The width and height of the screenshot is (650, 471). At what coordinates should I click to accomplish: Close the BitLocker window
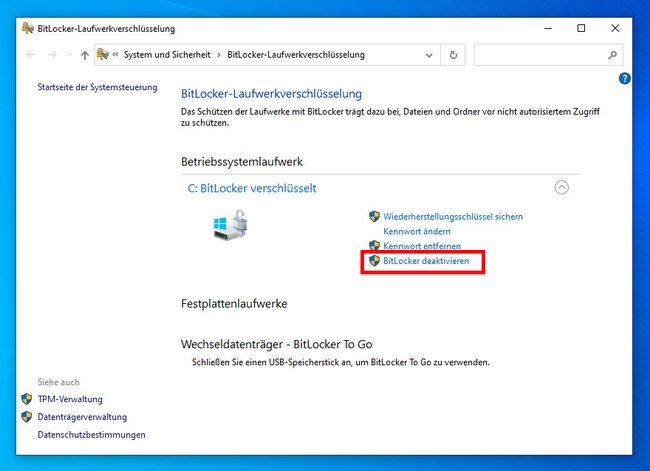615,28
